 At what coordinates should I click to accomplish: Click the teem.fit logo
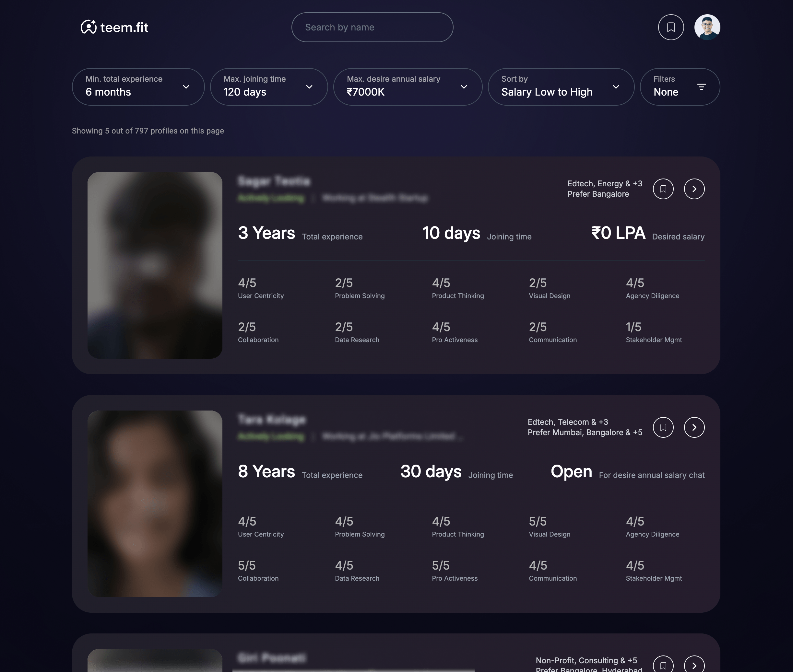[x=114, y=27]
